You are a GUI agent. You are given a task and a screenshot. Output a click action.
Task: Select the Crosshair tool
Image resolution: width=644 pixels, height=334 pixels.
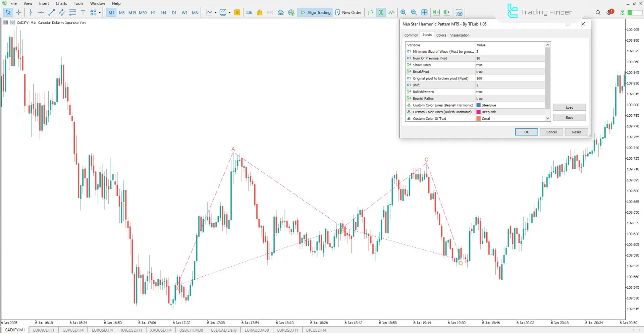tap(19, 12)
